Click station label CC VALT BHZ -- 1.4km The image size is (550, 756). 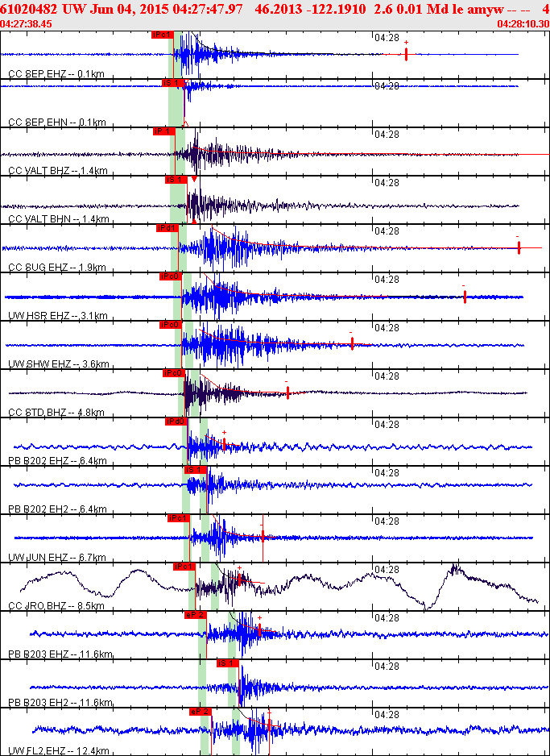tap(58, 171)
